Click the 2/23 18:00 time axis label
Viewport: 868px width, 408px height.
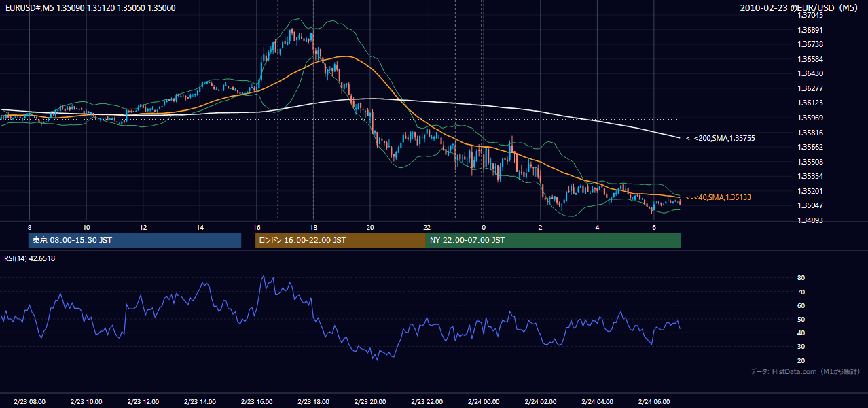click(x=313, y=402)
